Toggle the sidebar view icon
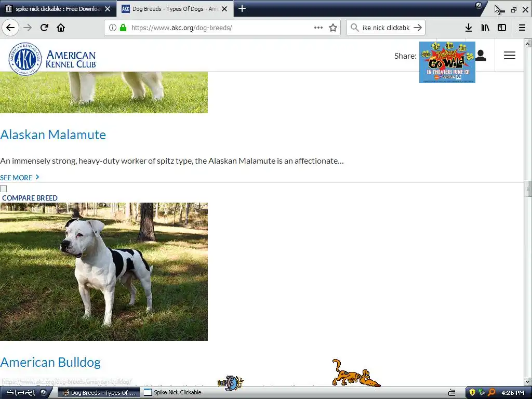Screen dimensions: 532x399 tap(502, 28)
